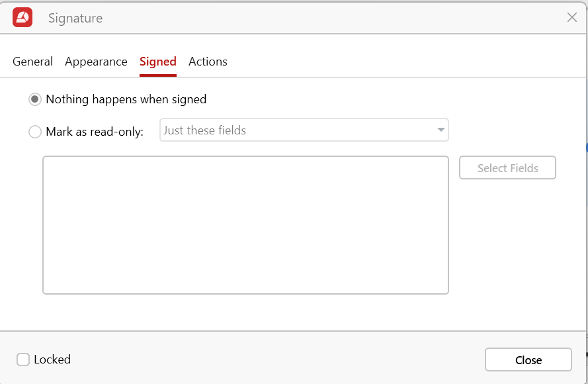Click the Close button at the bottom

[x=528, y=360]
